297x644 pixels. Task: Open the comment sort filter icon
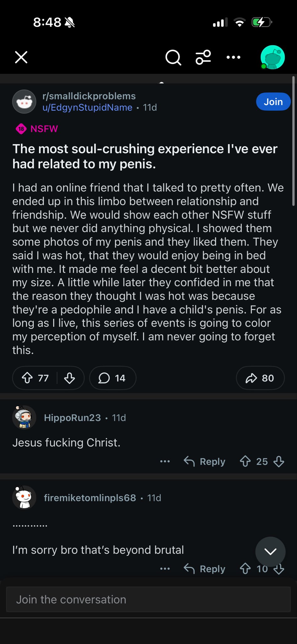[203, 58]
